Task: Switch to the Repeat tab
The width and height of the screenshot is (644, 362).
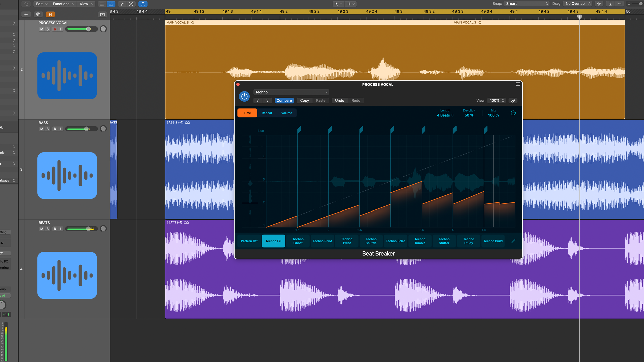Action: point(267,113)
